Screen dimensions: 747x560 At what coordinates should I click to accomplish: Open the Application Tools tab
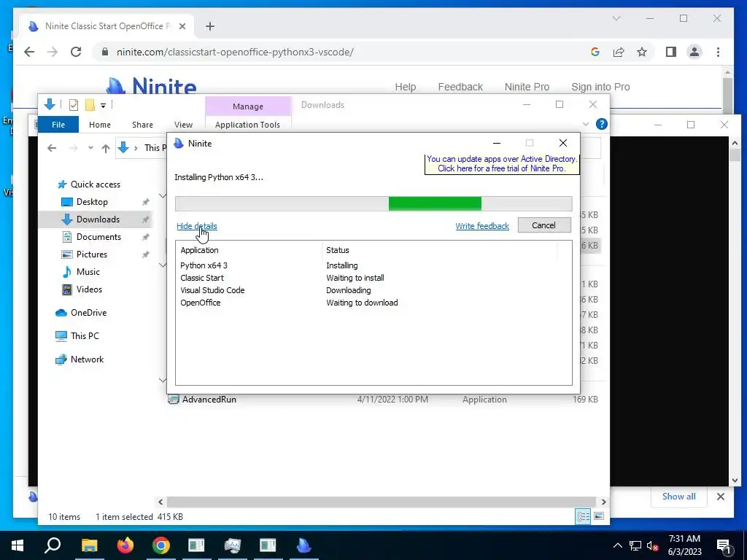click(247, 125)
